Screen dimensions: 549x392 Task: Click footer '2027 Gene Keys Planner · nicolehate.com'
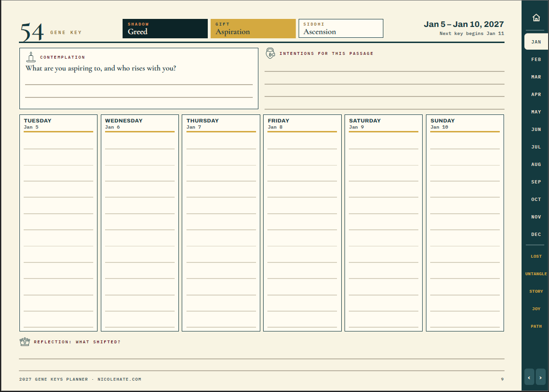80,379
